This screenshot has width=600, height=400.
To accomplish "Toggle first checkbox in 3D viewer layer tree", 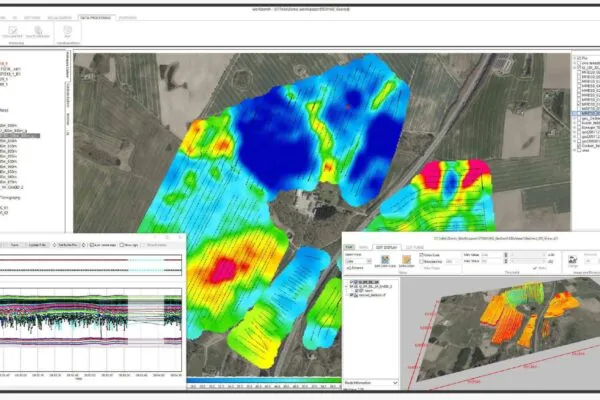I will pos(351,282).
